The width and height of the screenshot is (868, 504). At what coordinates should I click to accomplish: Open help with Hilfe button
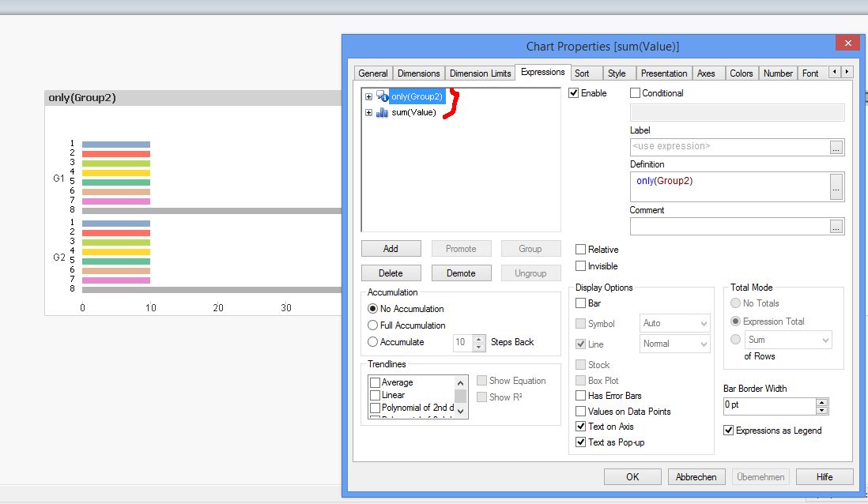[825, 477]
